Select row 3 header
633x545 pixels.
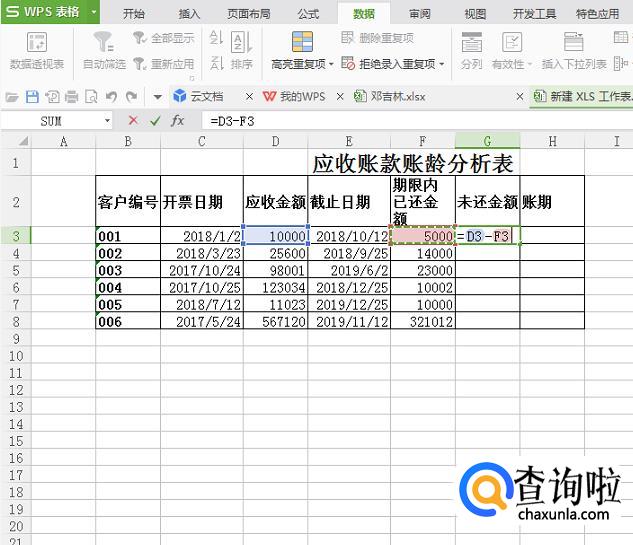click(x=16, y=235)
